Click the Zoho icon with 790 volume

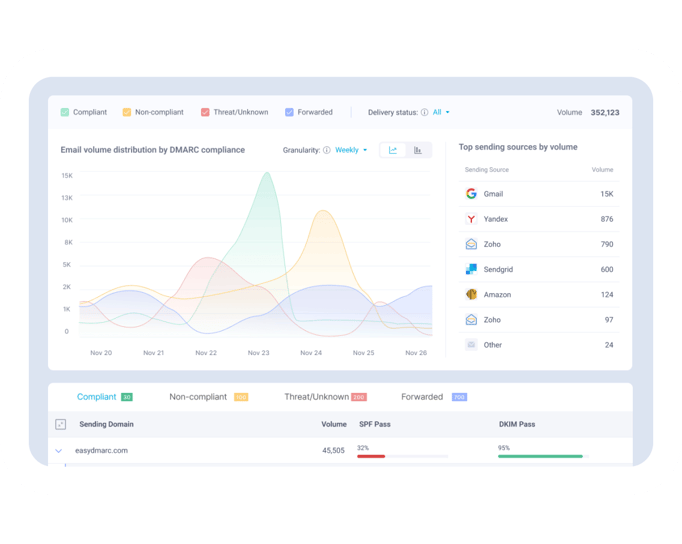point(471,244)
